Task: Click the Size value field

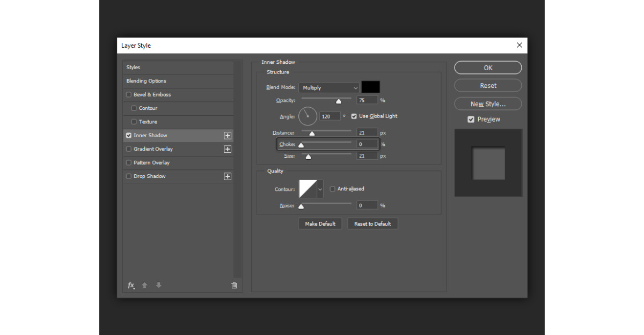Action: point(367,156)
